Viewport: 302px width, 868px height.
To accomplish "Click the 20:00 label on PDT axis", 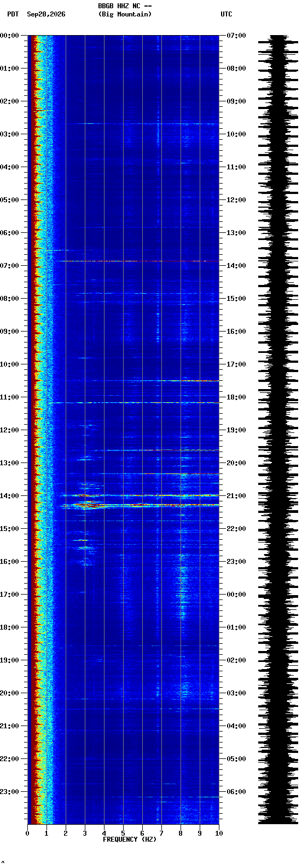I will [9, 693].
